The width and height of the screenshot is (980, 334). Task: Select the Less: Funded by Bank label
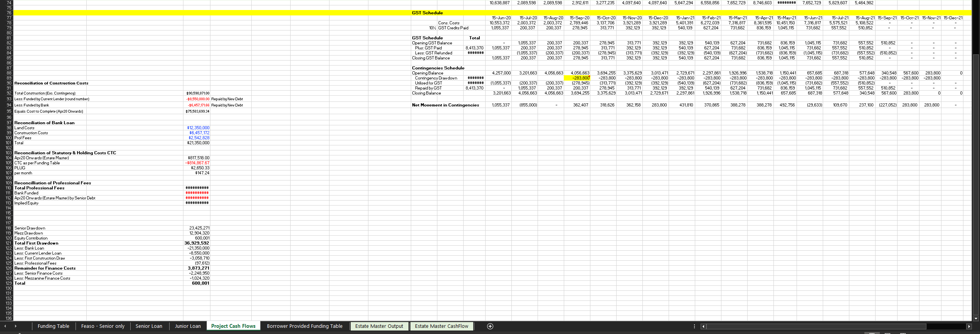click(32, 105)
